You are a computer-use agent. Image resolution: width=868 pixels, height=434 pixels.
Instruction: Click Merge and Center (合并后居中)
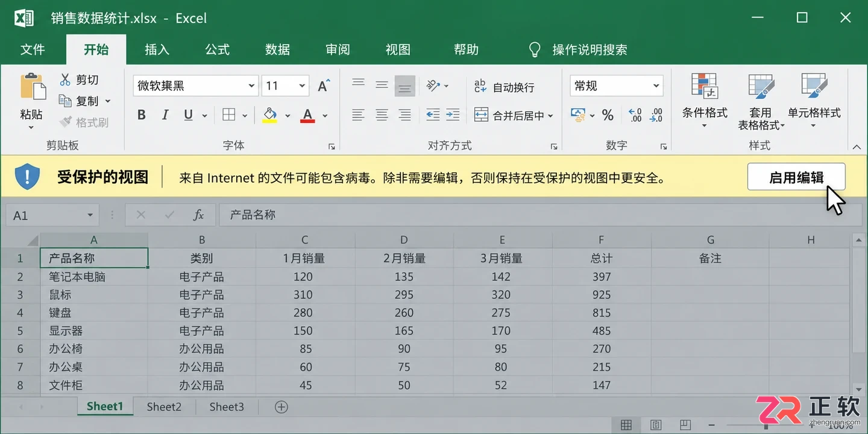509,115
